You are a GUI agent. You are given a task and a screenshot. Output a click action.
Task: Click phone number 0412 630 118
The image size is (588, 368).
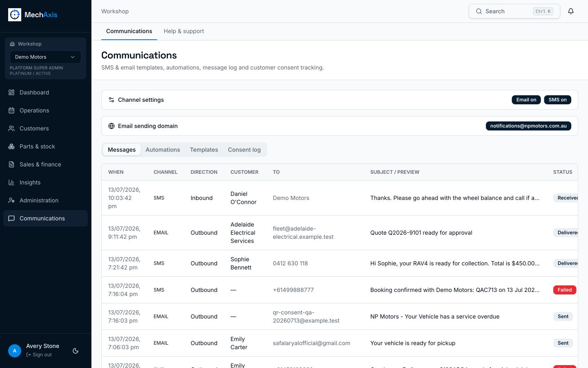(x=290, y=263)
